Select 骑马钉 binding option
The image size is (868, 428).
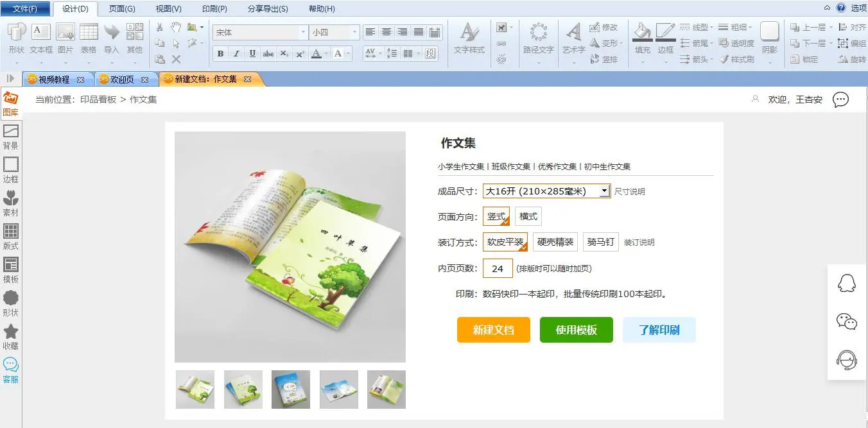601,242
